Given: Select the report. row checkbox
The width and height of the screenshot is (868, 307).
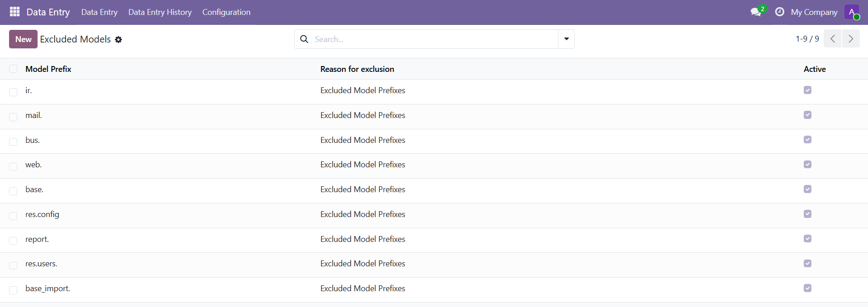Looking at the screenshot, I should pyautogui.click(x=13, y=241).
